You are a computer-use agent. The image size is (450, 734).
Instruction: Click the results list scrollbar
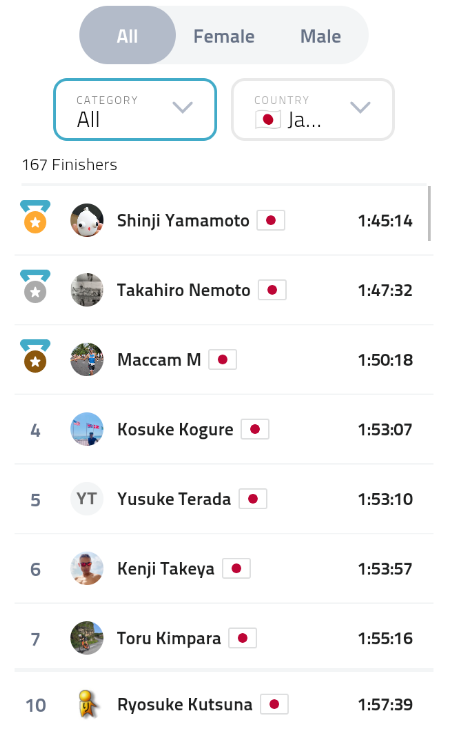(x=429, y=213)
